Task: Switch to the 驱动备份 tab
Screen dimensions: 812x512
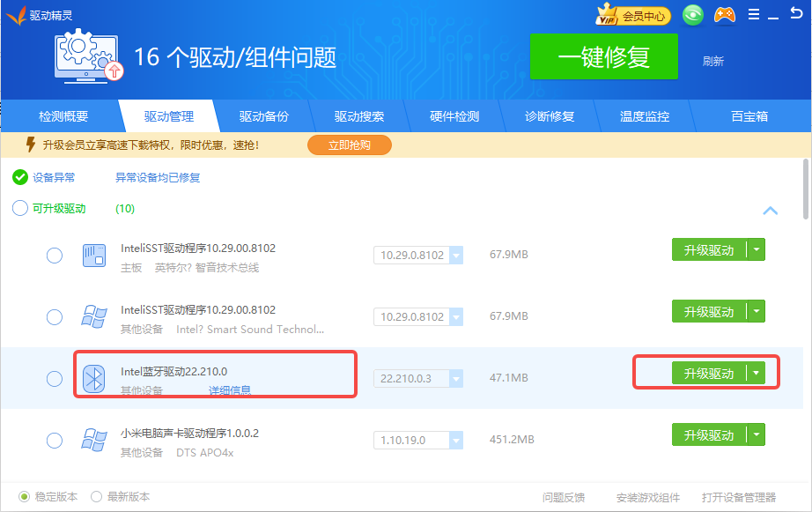Action: click(263, 116)
